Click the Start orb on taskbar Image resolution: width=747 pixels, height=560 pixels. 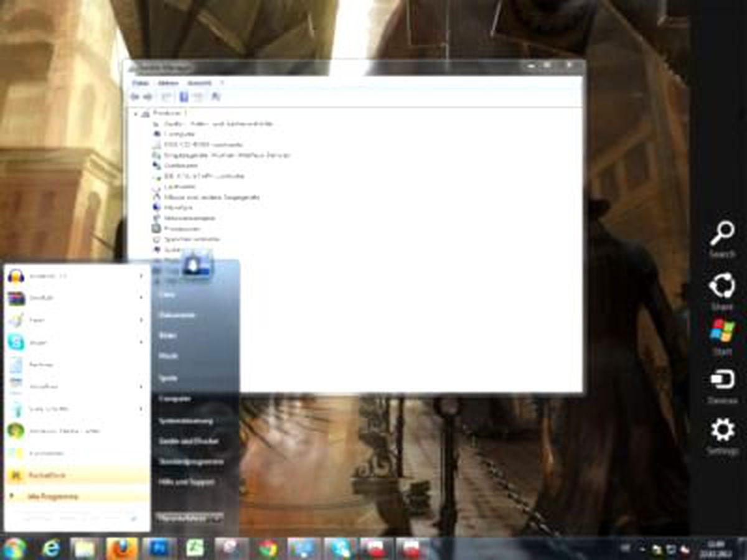coord(15,548)
